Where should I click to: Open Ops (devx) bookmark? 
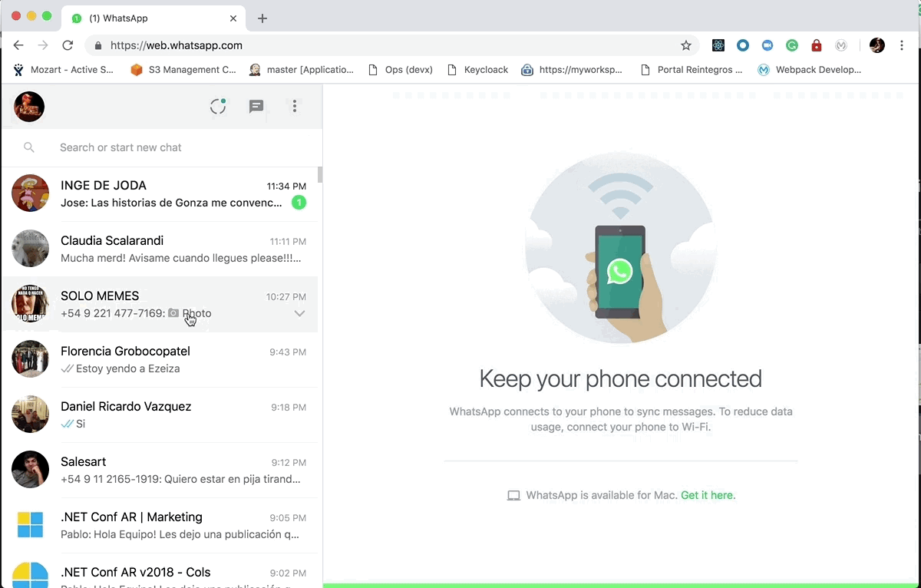click(401, 69)
